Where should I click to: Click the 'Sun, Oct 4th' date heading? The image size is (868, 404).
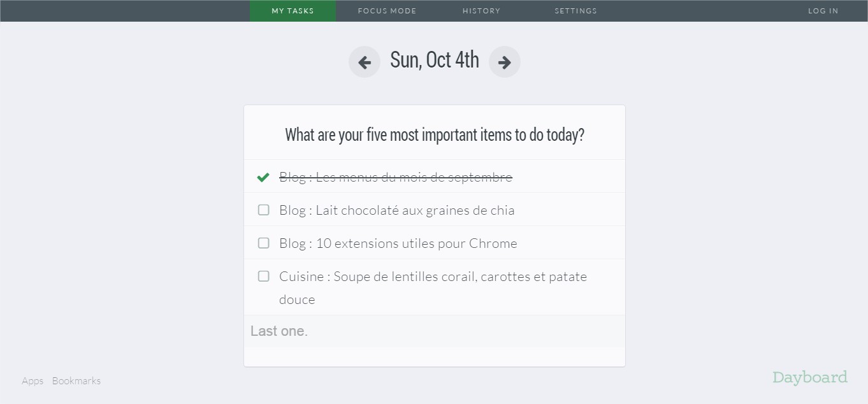coord(434,60)
